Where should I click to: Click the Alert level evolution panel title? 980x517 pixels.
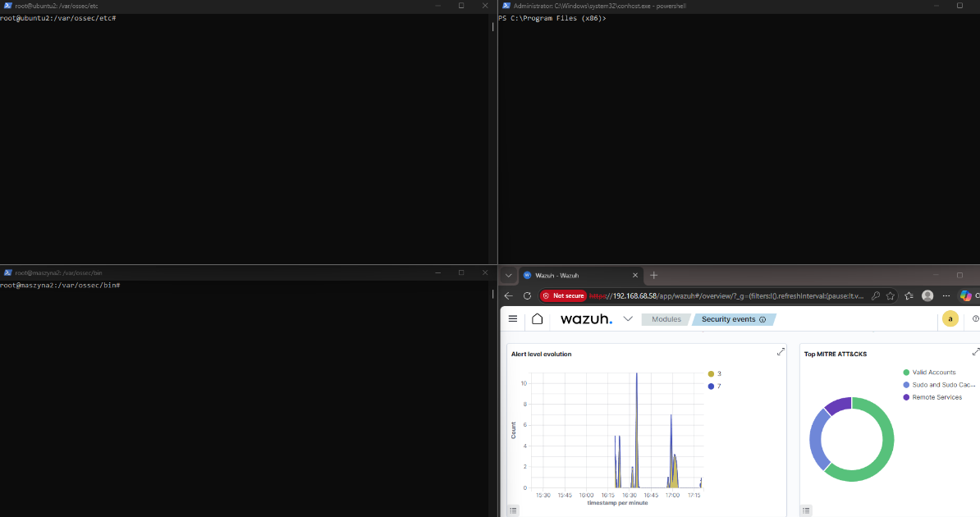coord(541,354)
